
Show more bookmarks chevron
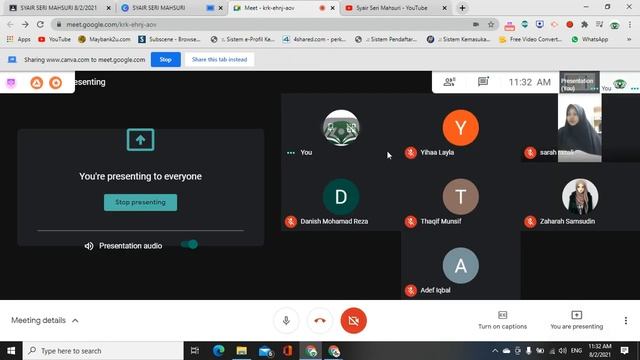pyautogui.click(x=629, y=40)
